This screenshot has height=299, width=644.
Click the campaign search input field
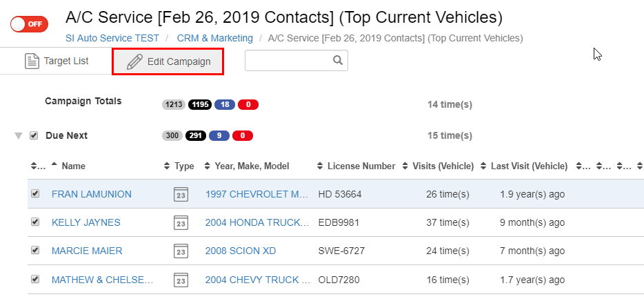point(289,61)
